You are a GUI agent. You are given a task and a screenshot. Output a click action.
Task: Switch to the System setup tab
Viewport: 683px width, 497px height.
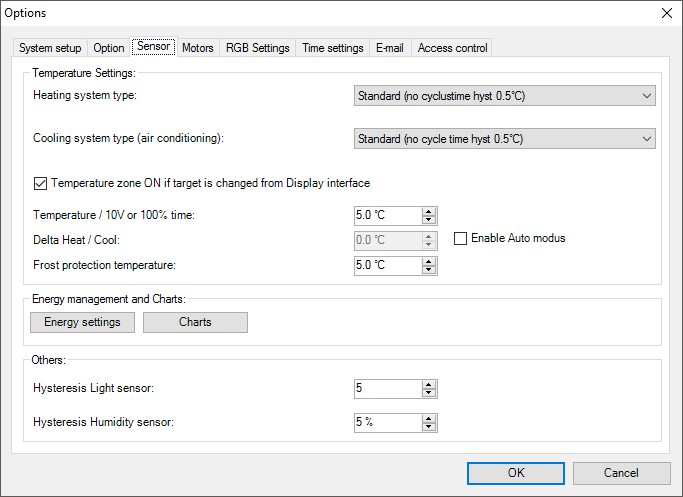[x=50, y=48]
